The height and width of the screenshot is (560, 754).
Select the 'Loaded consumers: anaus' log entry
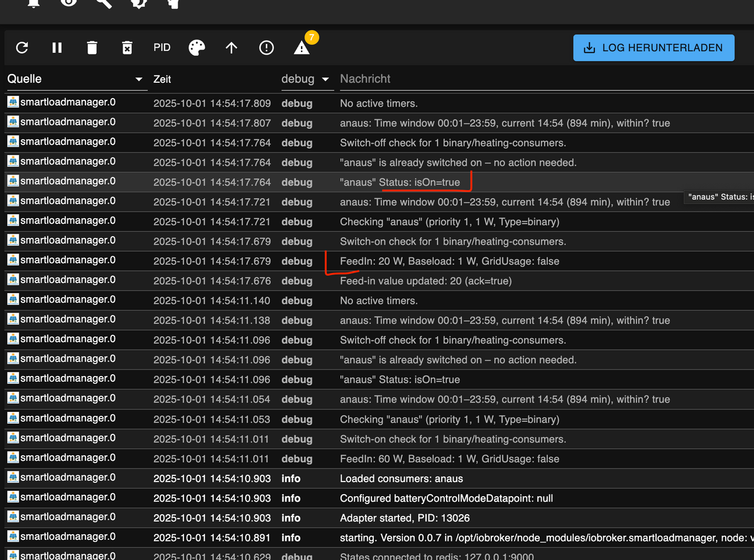401,478
